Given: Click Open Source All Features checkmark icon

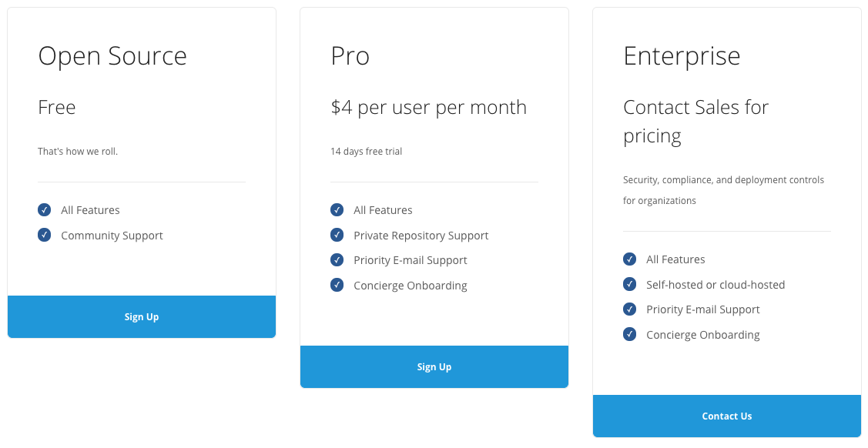Looking at the screenshot, I should coord(45,209).
